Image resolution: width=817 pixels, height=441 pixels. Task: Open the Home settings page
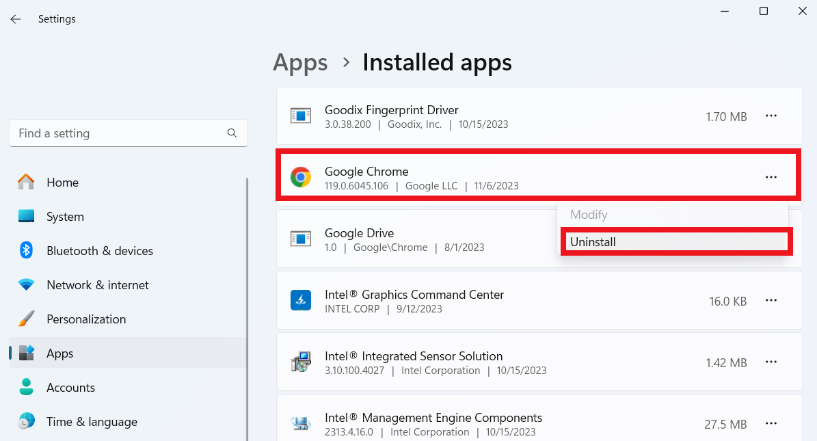(128, 182)
